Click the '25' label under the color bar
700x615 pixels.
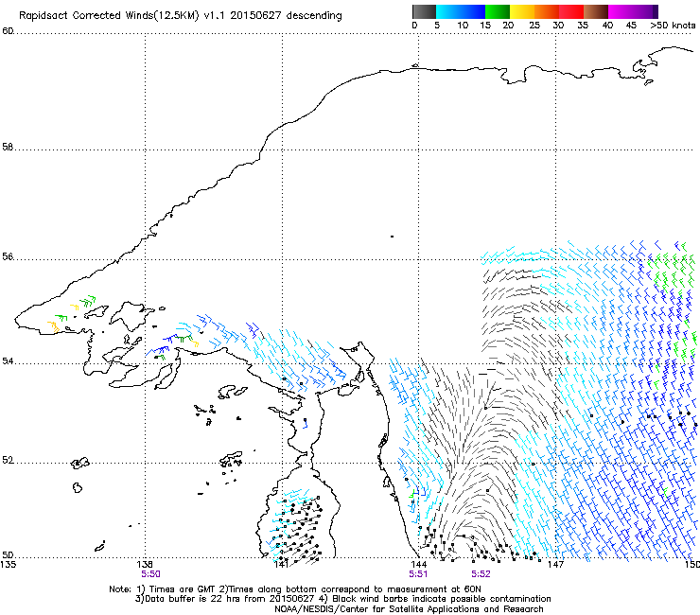(534, 25)
